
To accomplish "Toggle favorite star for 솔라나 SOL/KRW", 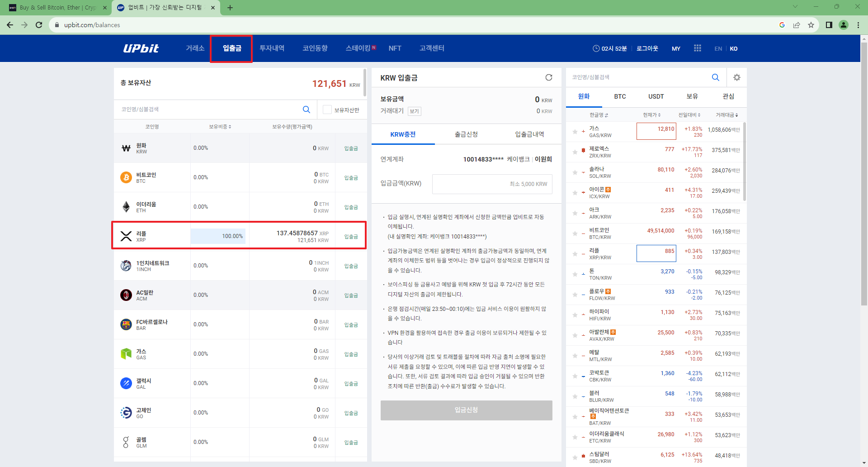I will pyautogui.click(x=575, y=172).
